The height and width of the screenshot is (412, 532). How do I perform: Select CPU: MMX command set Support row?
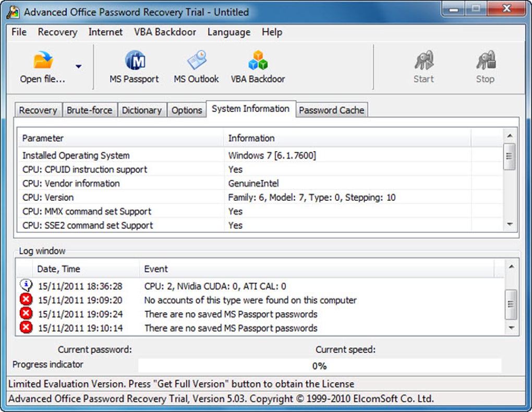pyautogui.click(x=260, y=211)
